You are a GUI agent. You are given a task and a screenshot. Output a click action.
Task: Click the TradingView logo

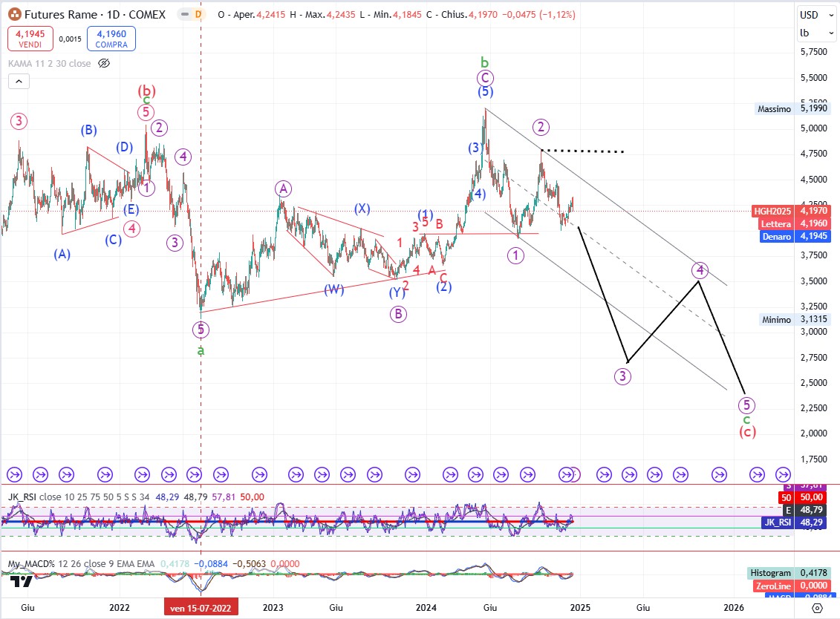coord(22,580)
